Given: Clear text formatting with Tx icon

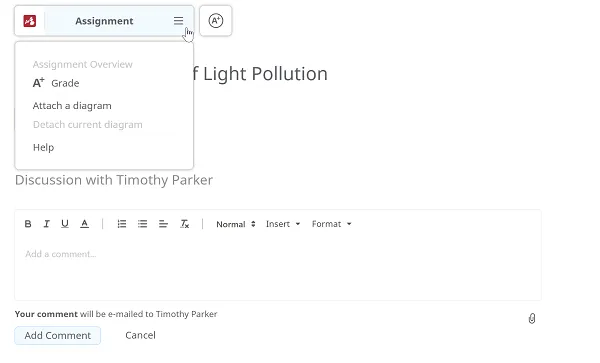Looking at the screenshot, I should [x=184, y=224].
